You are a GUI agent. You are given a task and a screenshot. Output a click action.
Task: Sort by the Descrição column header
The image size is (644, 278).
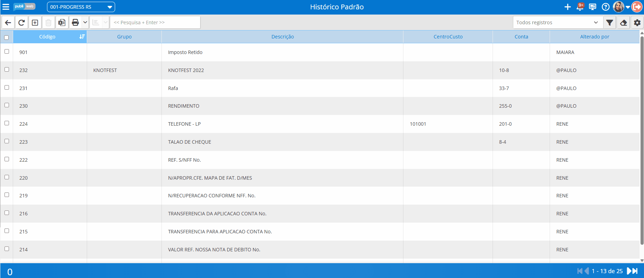point(282,37)
